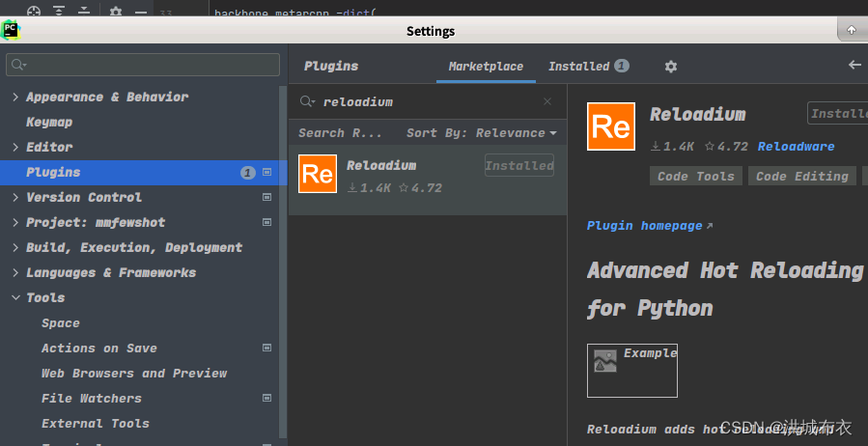Select External Tools under Tools
Screen dimensions: 868x446
[x=96, y=423]
